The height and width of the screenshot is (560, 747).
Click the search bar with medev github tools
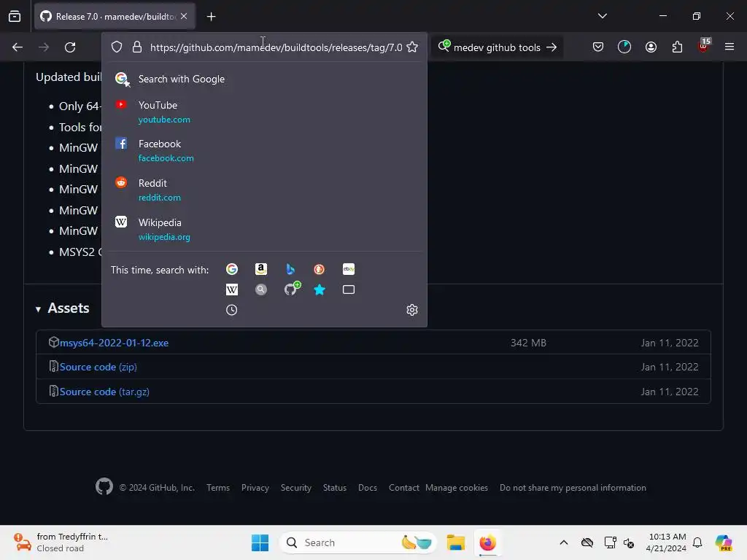point(497,47)
